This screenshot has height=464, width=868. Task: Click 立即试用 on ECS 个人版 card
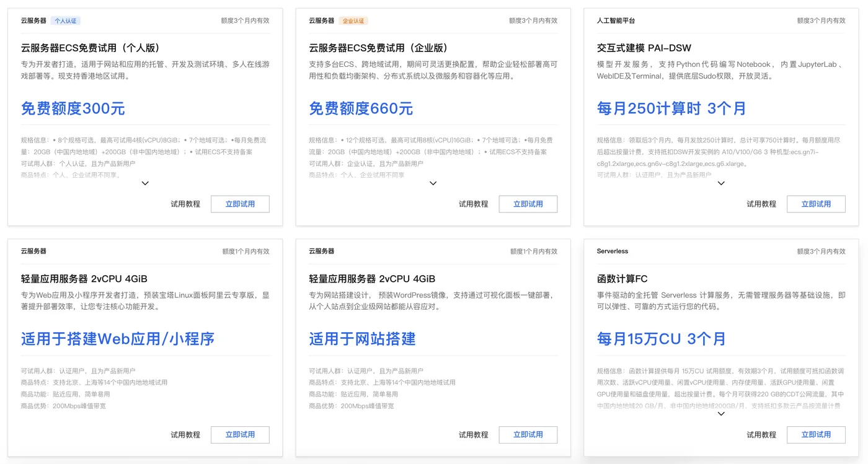pos(240,204)
